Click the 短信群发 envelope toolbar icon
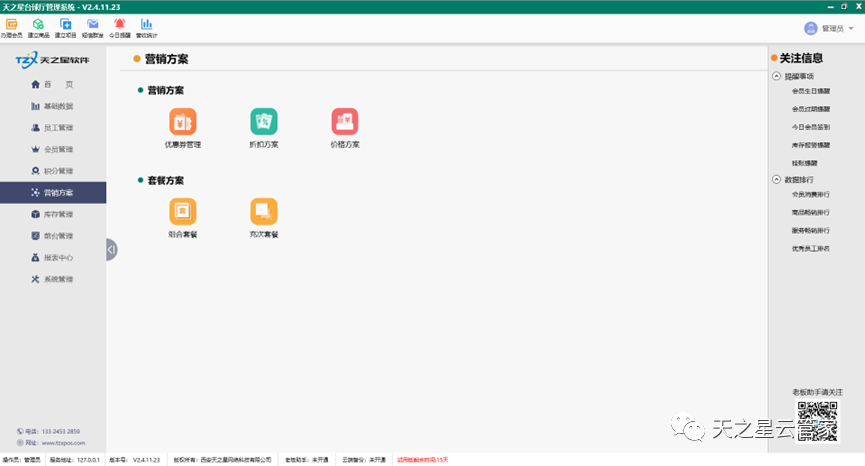Viewport: 865px width, 466px height. (x=93, y=25)
